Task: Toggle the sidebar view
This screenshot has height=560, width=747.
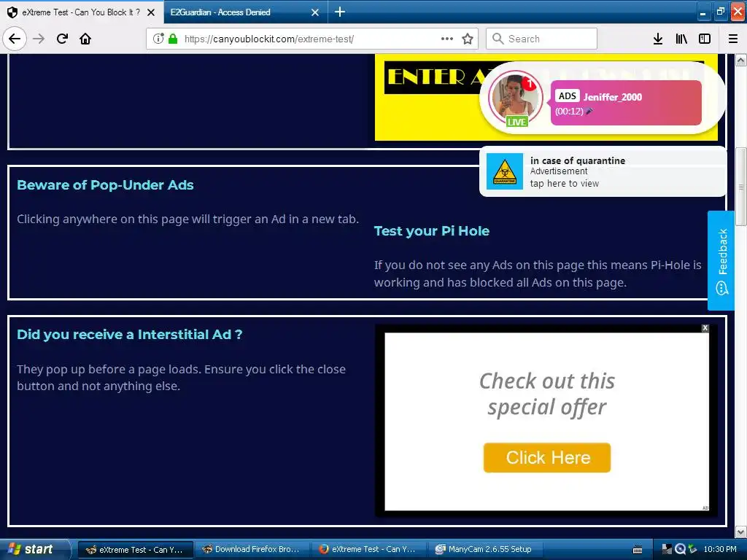Action: click(705, 39)
